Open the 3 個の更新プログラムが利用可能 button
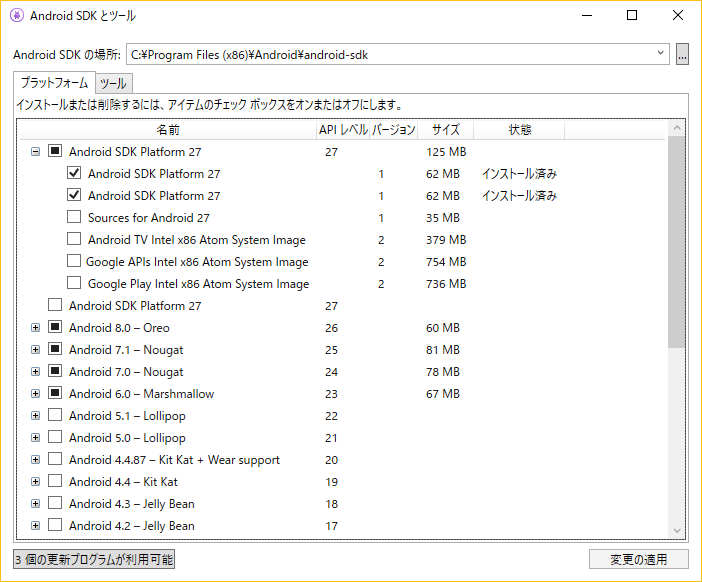 tap(94, 559)
